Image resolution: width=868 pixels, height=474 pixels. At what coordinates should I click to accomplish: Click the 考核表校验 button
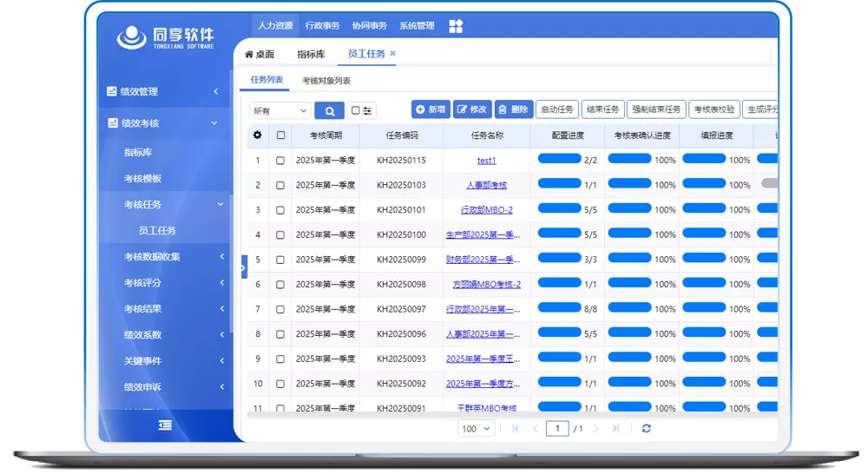click(x=714, y=109)
